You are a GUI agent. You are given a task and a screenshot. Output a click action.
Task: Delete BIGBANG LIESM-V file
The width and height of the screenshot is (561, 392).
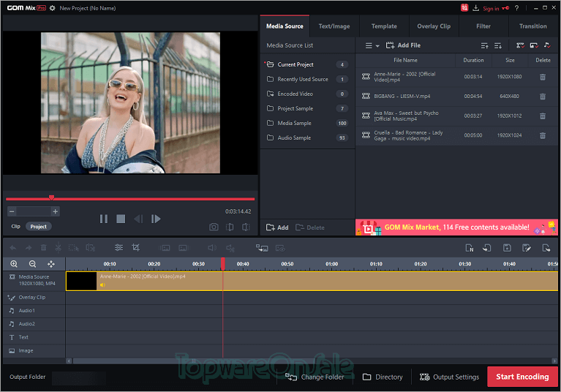(x=543, y=97)
